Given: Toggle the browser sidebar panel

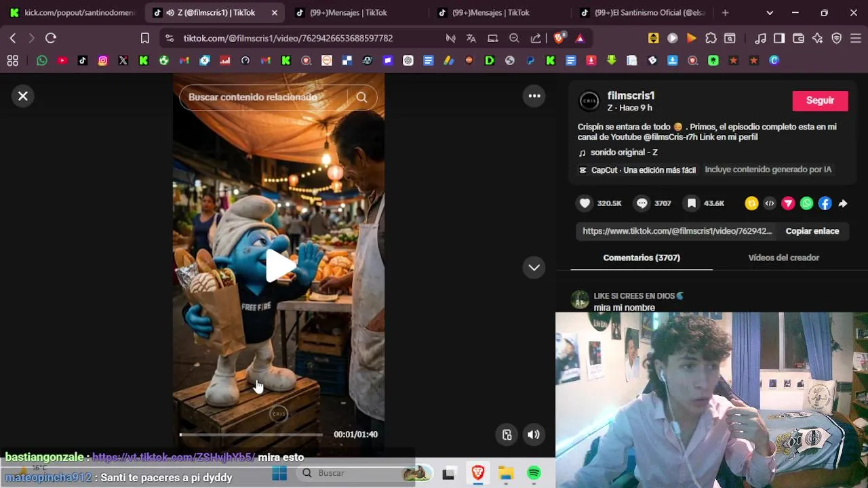Looking at the screenshot, I should (780, 38).
